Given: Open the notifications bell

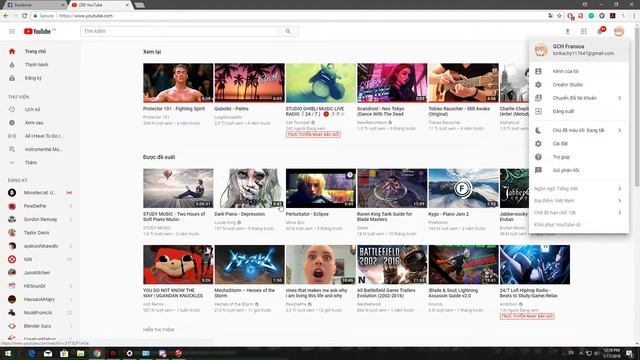Looking at the screenshot, I should coord(600,31).
